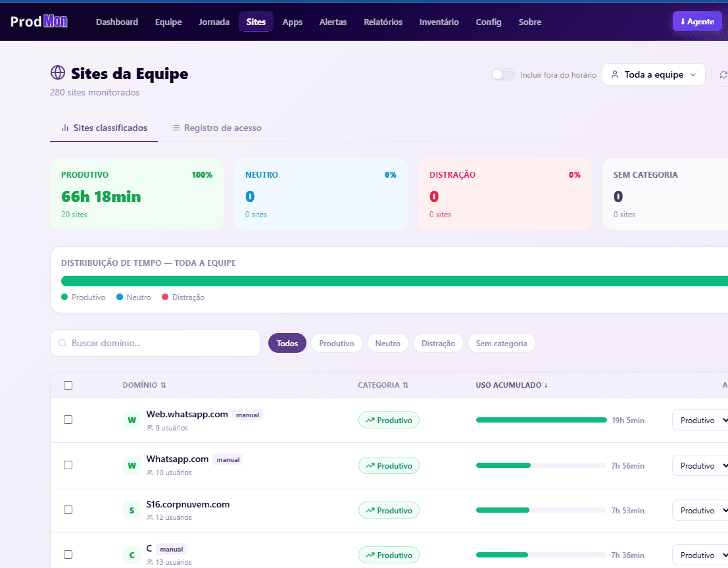Click the S16.corpnuvem.com domain name

(188, 504)
